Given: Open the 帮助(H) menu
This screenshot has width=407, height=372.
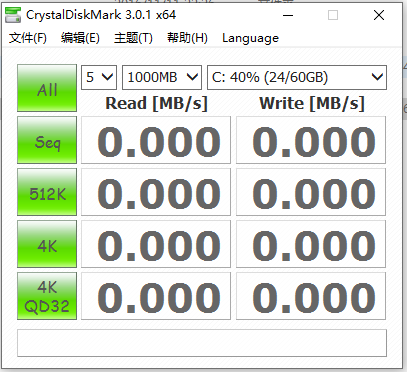Looking at the screenshot, I should point(187,38).
